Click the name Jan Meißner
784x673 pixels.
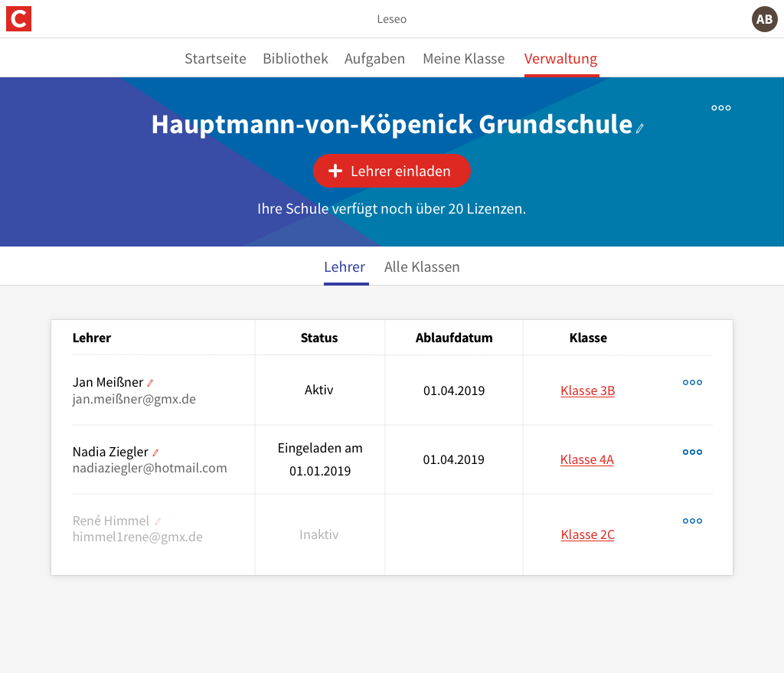pyautogui.click(x=108, y=383)
